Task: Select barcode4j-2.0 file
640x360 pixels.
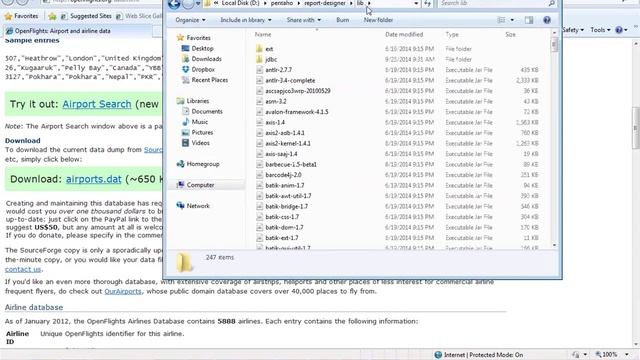Action: pos(283,175)
